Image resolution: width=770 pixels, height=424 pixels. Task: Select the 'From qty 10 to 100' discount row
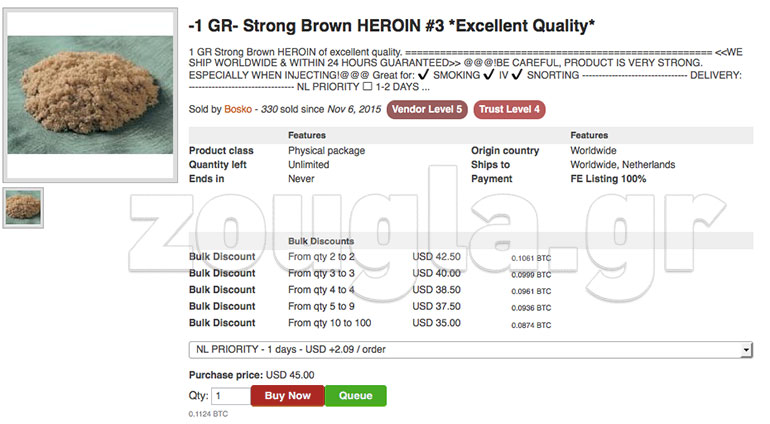(329, 323)
